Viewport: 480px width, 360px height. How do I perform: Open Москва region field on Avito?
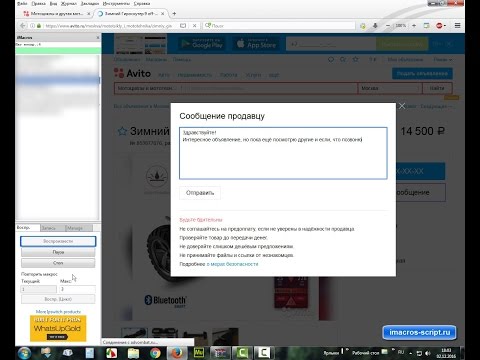390,88
